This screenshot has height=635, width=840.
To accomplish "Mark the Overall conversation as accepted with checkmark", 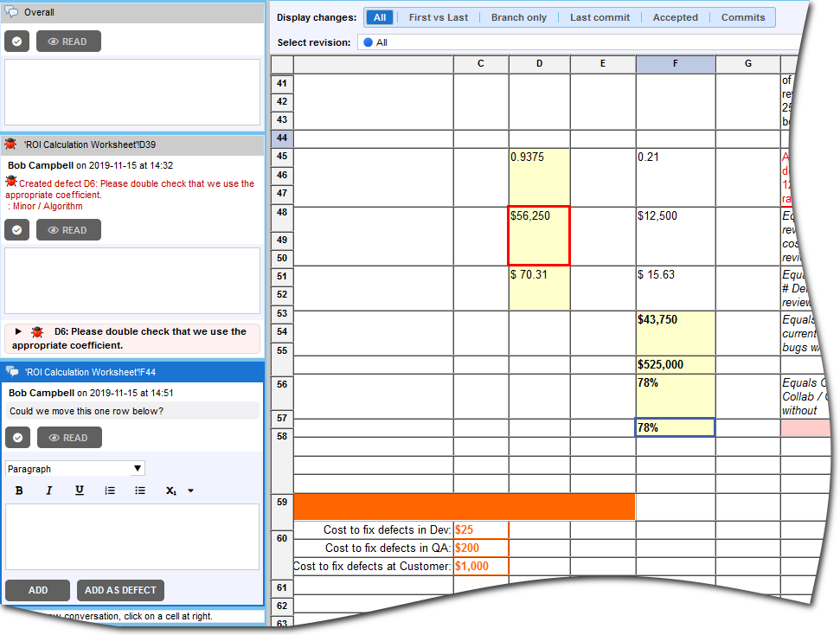I will pyautogui.click(x=17, y=42).
